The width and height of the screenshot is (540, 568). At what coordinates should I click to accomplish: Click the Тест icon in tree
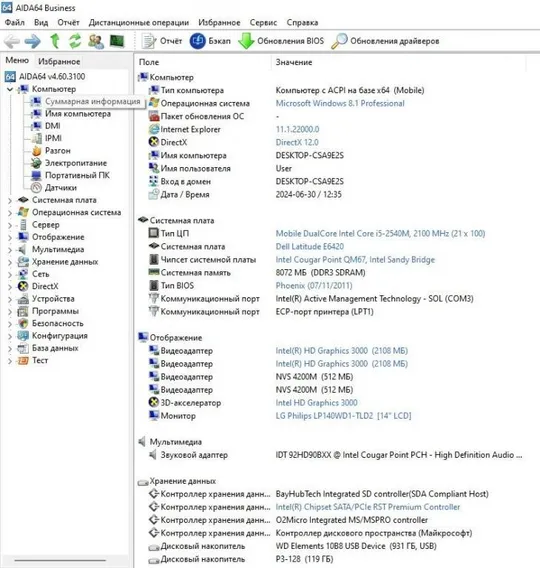[23, 360]
